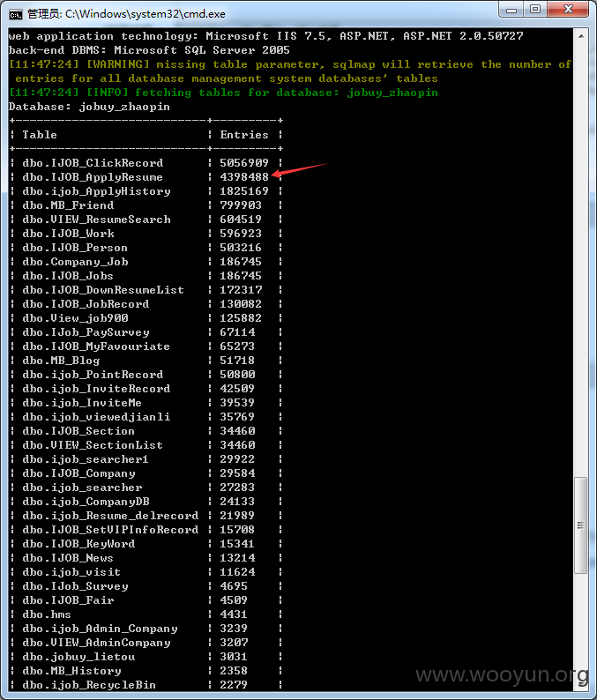Open the cmd.exe system menu icon
597x700 pixels.
coord(16,14)
